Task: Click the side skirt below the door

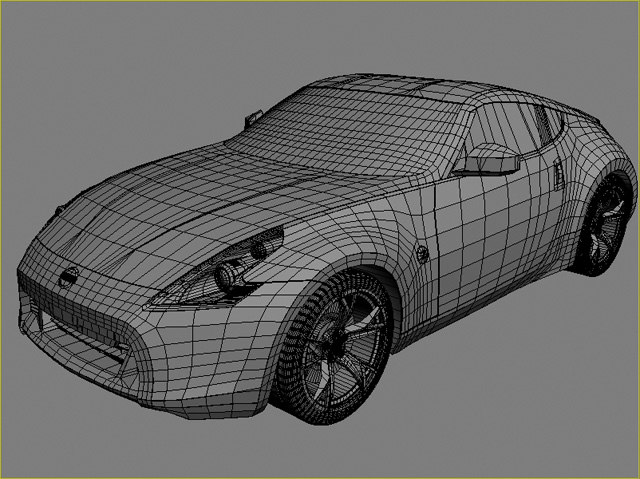Action: coord(480,305)
